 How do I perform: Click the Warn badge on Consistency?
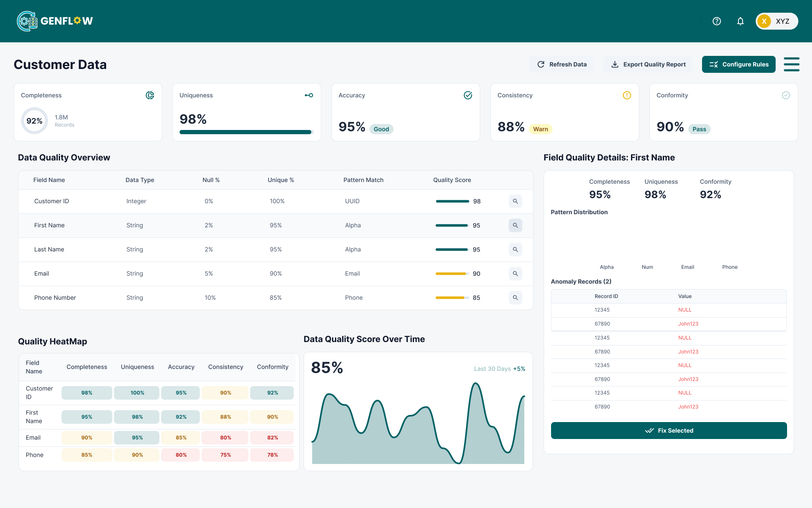(540, 129)
